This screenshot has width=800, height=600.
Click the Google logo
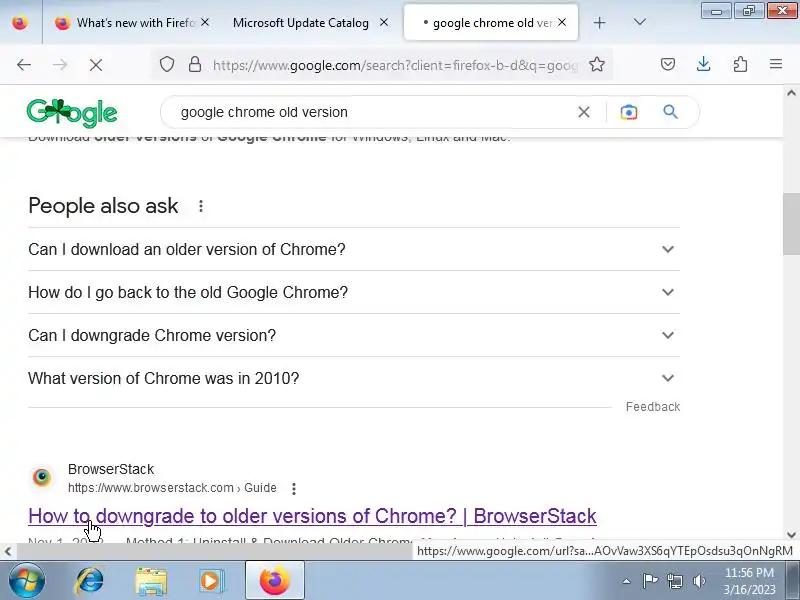72,113
